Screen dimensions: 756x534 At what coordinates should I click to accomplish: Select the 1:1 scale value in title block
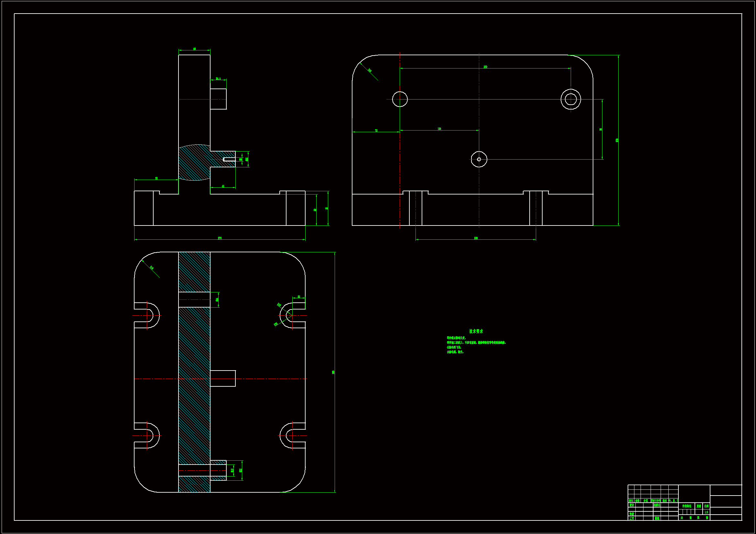[x=706, y=512]
